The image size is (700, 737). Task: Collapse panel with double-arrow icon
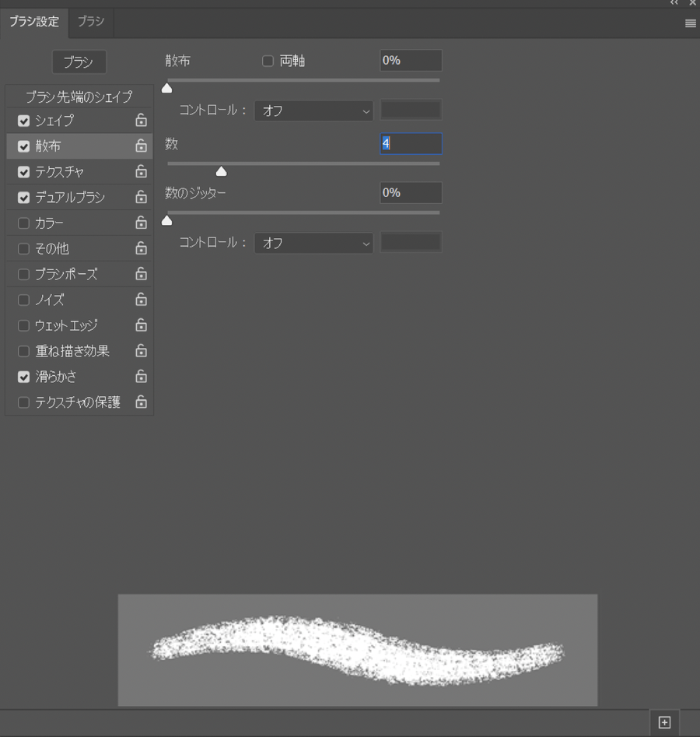pyautogui.click(x=674, y=3)
